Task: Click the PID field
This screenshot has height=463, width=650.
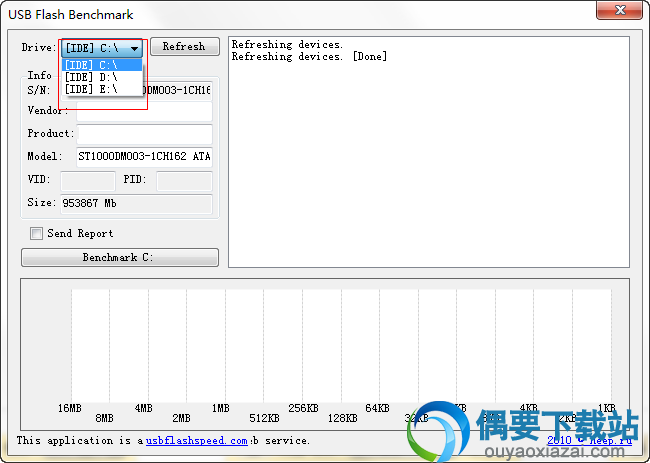Action: click(184, 181)
